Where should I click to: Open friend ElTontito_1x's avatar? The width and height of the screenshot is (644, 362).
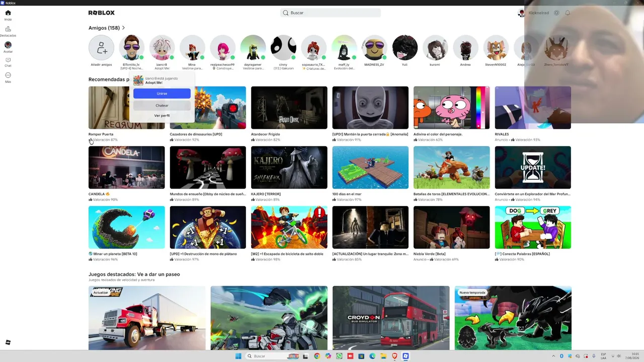(x=131, y=48)
